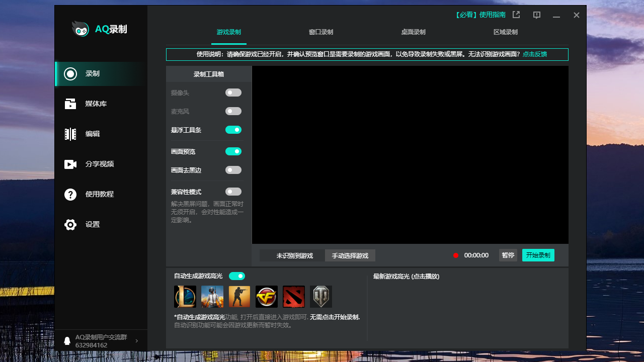
Task: Enable 兼容性模式
Action: point(233,192)
